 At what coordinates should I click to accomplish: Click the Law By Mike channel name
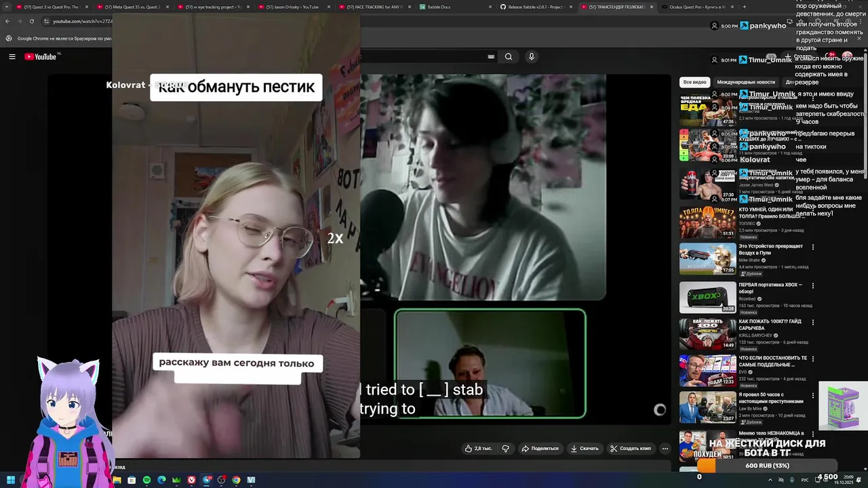tap(751, 409)
